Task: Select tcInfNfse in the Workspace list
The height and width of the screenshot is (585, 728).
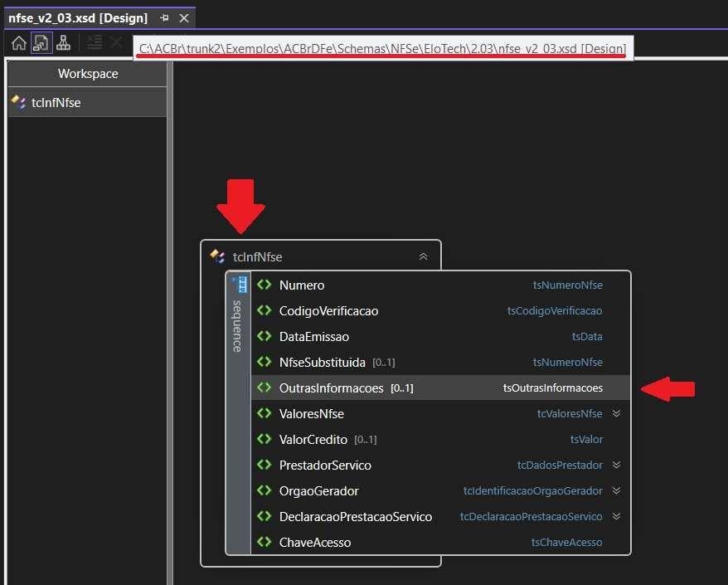Action: [x=88, y=103]
